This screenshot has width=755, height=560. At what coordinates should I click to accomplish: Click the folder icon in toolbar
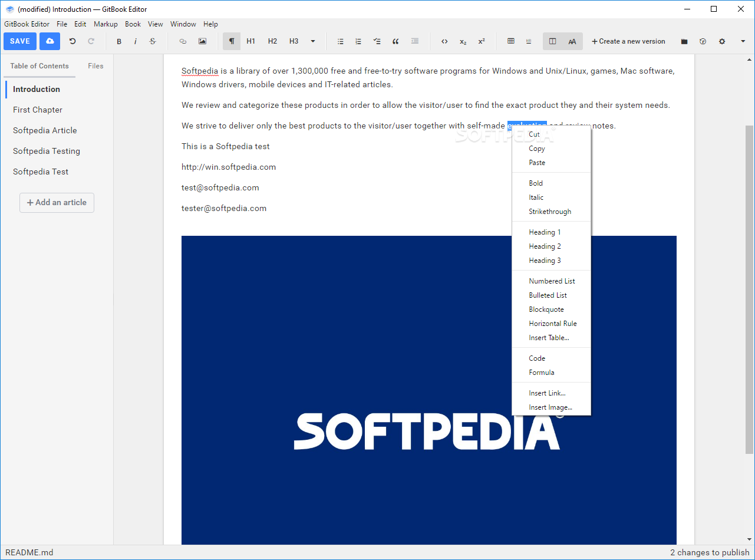tap(684, 41)
